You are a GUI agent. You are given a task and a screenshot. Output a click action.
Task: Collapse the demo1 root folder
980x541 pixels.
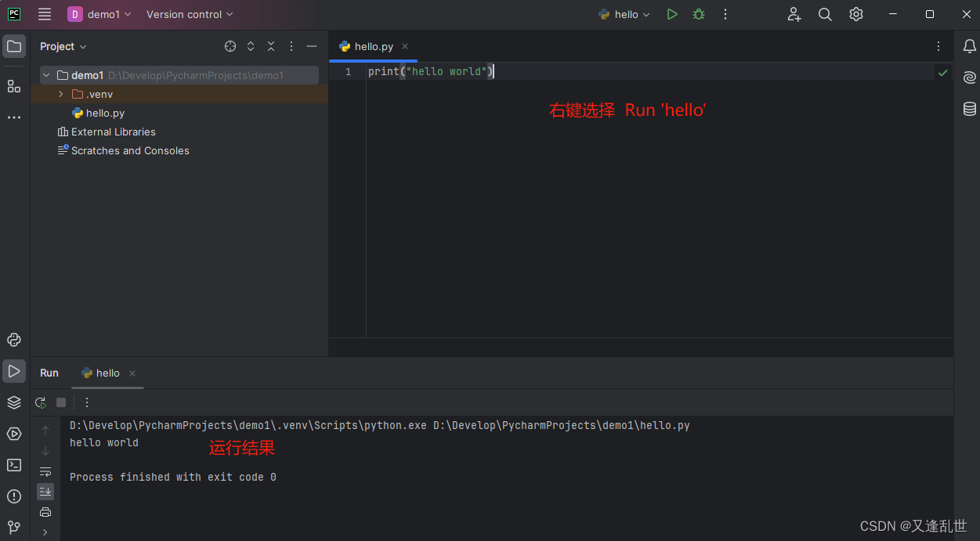46,75
